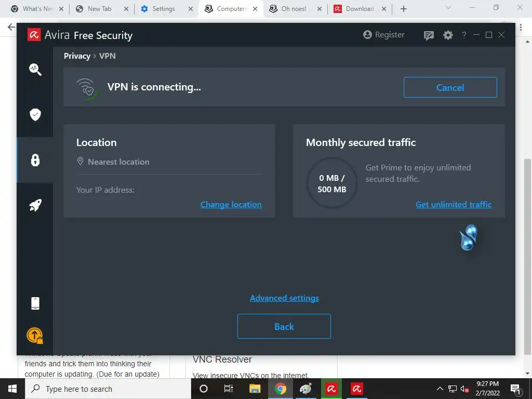Viewport: 532px width, 399px height.
Task: Open the network tray icon
Action: [x=453, y=389]
